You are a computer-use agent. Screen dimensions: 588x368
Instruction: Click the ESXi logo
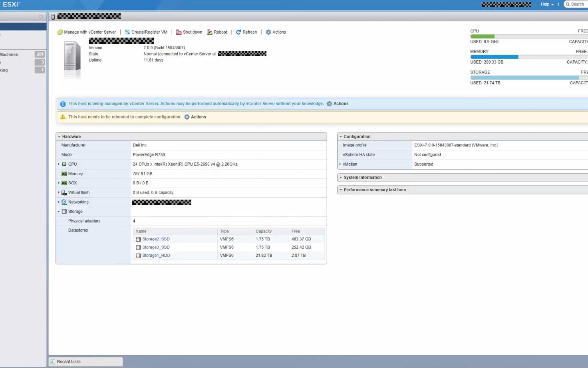point(11,4)
